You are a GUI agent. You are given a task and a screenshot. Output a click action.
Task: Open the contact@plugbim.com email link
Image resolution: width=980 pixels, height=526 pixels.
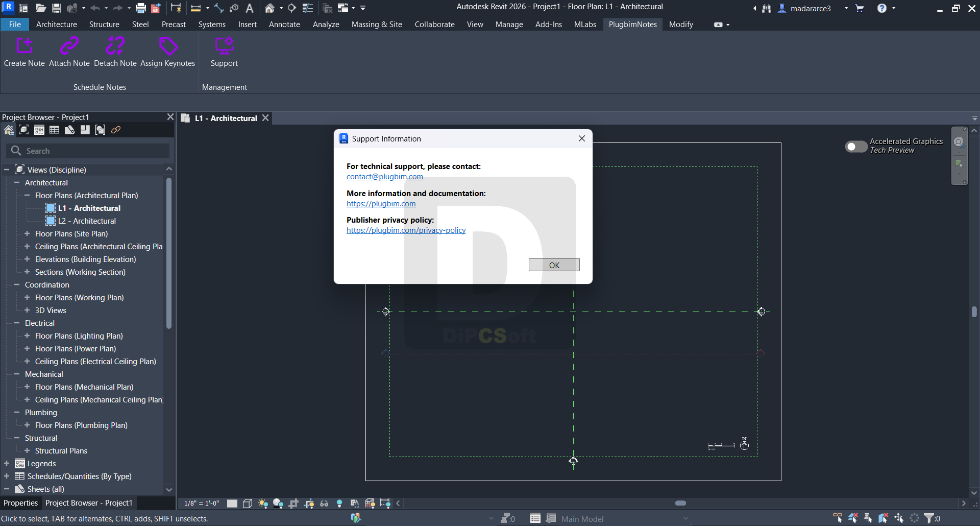385,177
